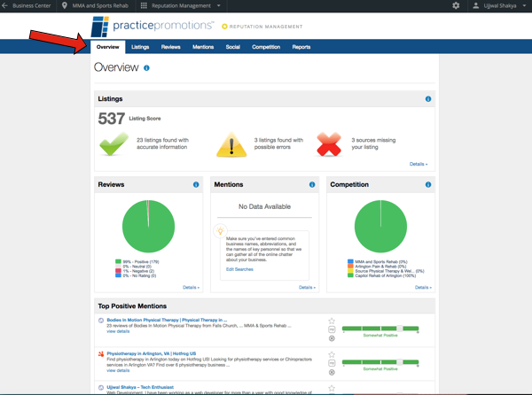Adjust the sentiment slider for the Physiotherapy in Arlington mention
The width and height of the screenshot is (532, 395).
pos(400,362)
